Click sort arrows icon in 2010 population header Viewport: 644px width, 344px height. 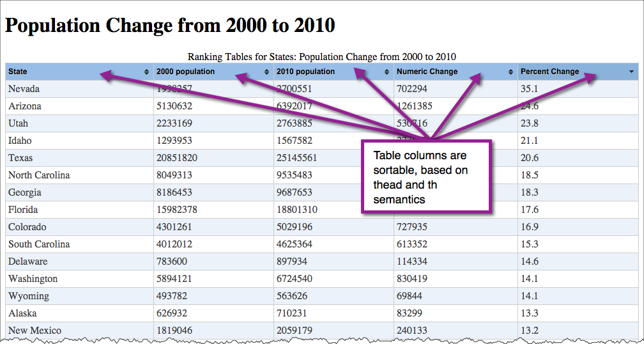[x=387, y=72]
